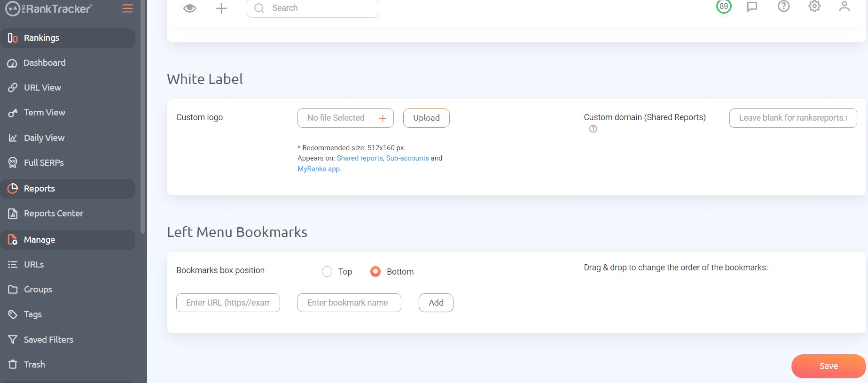The height and width of the screenshot is (383, 868).
Task: Open the Sub-accounts link
Action: tap(407, 158)
